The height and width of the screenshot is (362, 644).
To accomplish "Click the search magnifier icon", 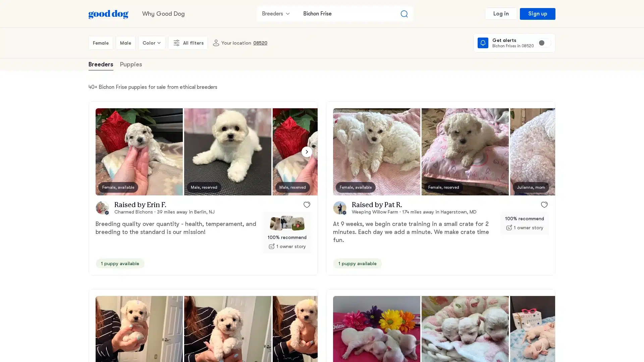I will (x=404, y=14).
